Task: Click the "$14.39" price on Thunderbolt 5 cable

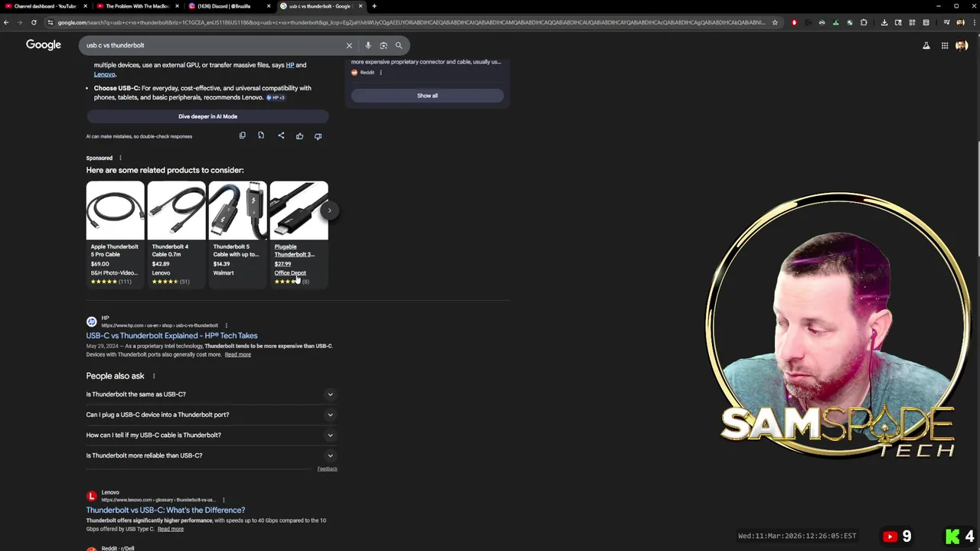Action: coord(221,264)
